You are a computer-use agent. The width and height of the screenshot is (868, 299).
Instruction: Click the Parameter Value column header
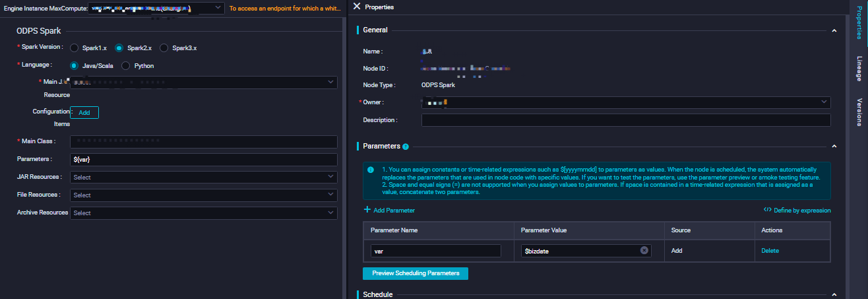(543, 230)
